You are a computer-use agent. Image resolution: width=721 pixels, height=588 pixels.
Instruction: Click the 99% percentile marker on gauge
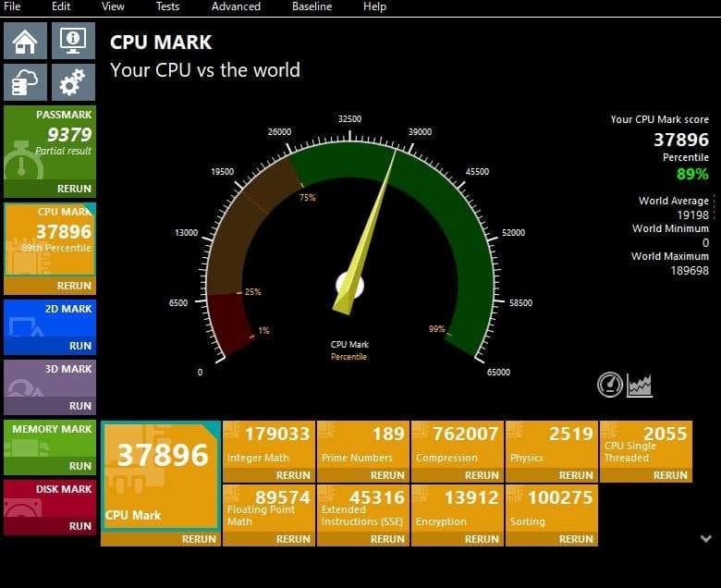click(x=437, y=329)
